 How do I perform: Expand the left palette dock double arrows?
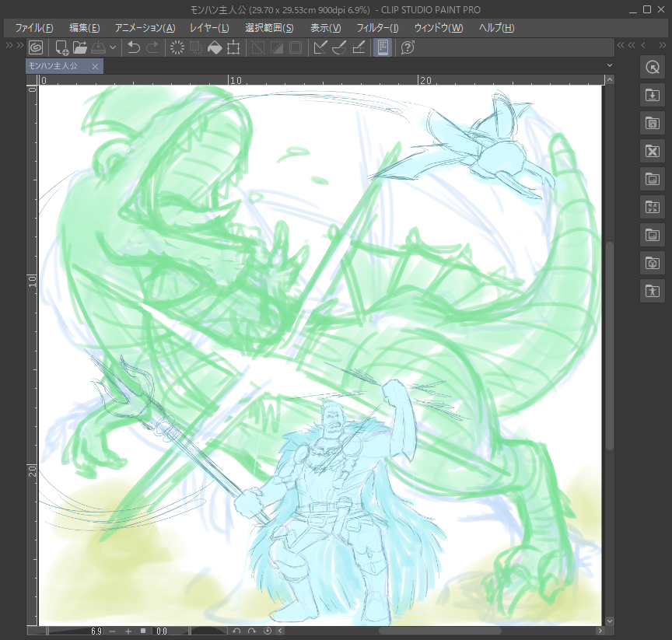point(9,45)
